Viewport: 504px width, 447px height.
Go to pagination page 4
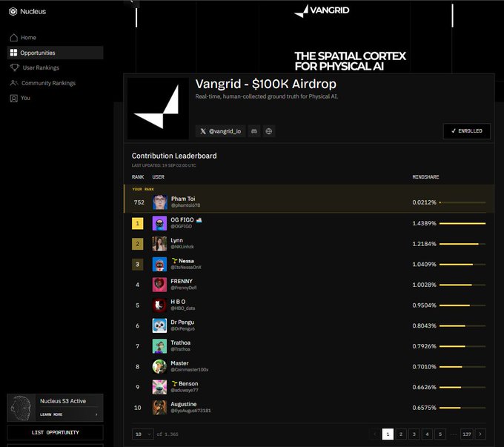pyautogui.click(x=427, y=434)
